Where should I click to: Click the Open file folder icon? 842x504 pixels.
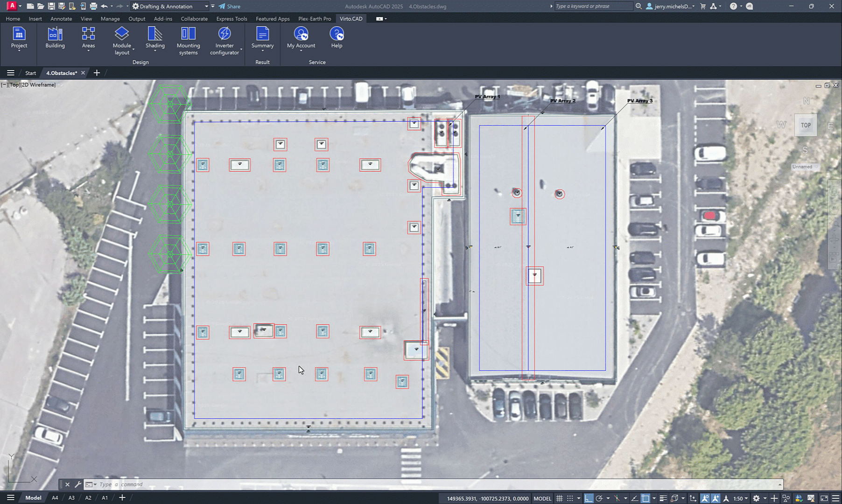click(x=41, y=6)
